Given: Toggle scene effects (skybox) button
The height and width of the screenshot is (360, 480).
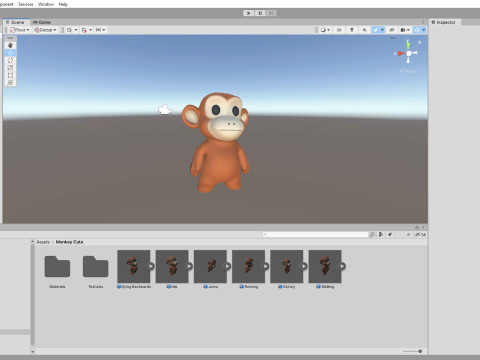Looking at the screenshot, I should click(375, 30).
